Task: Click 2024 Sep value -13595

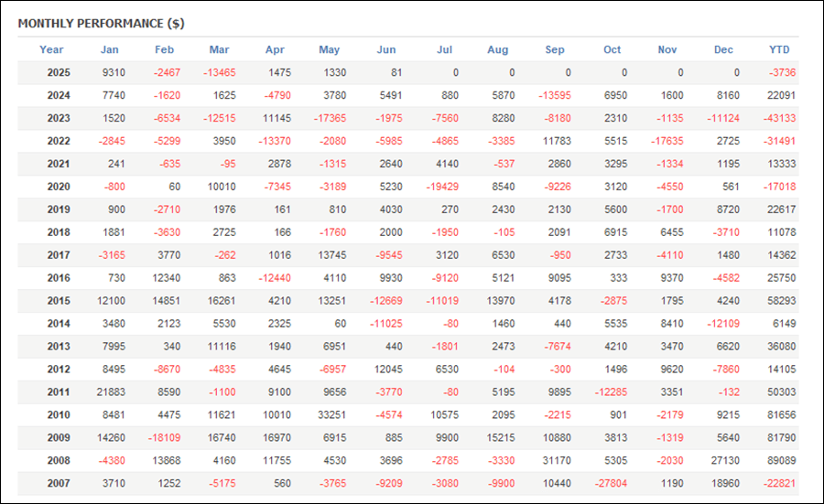Action: point(555,95)
